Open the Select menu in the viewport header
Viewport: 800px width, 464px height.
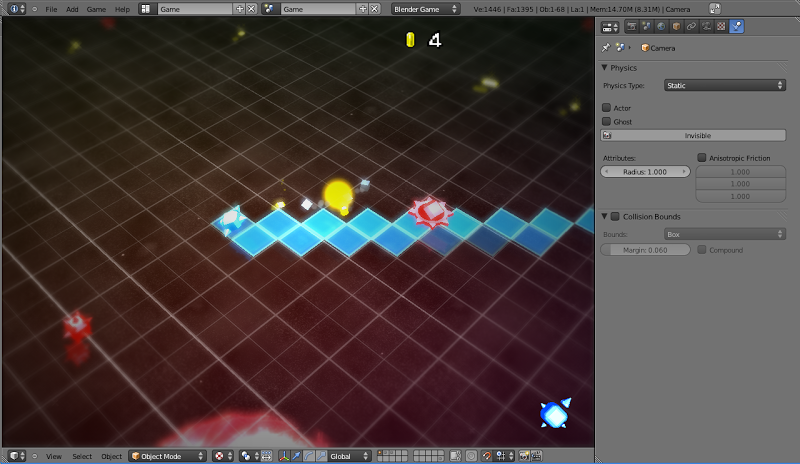[82, 456]
